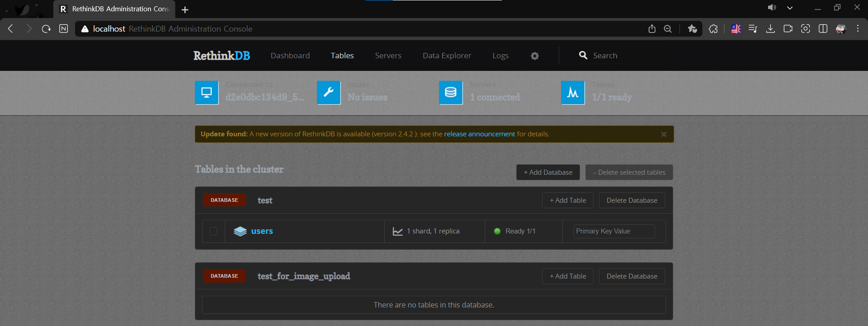
Task: Open RethinkDB settings gear icon
Action: (535, 56)
